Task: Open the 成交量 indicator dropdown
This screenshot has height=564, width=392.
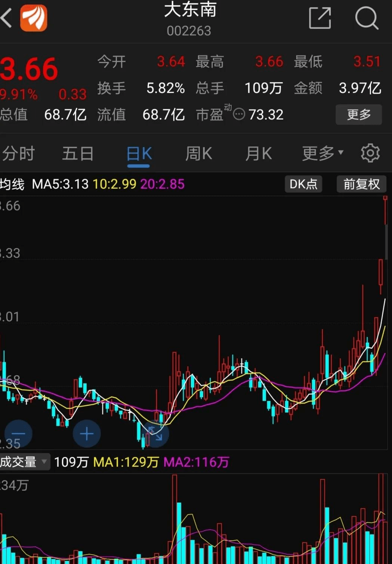Action: 25,462
